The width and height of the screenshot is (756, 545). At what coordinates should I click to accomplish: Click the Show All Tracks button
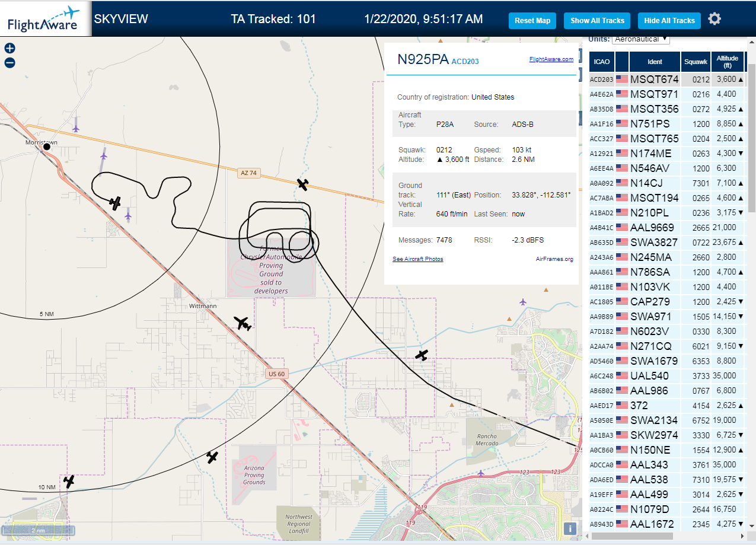[597, 20]
